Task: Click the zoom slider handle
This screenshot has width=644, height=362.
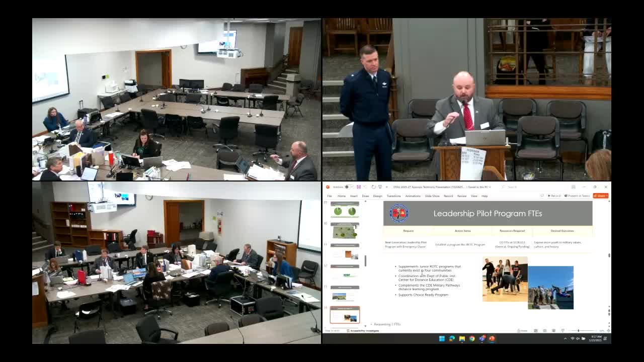Action: point(579,331)
